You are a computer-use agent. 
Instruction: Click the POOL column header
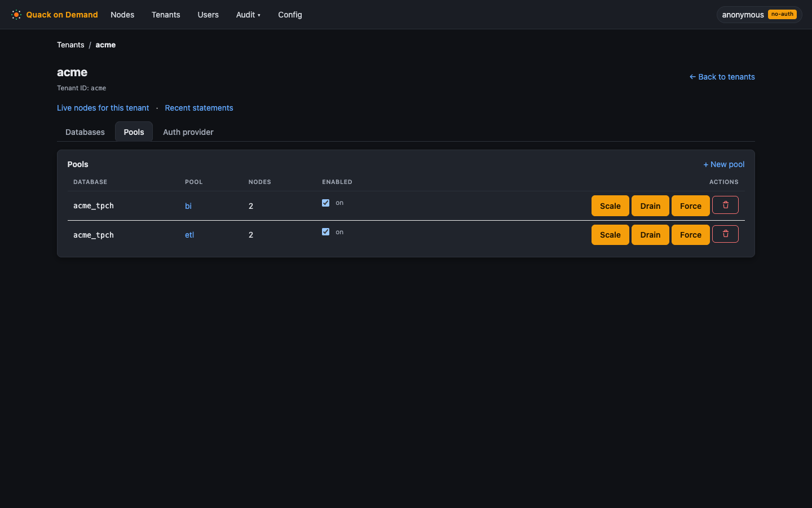pos(194,182)
